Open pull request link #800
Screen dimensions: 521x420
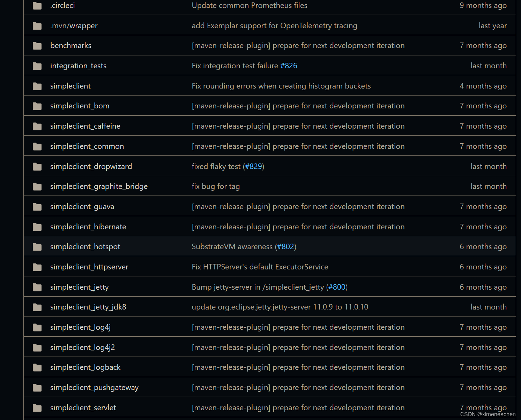click(337, 287)
